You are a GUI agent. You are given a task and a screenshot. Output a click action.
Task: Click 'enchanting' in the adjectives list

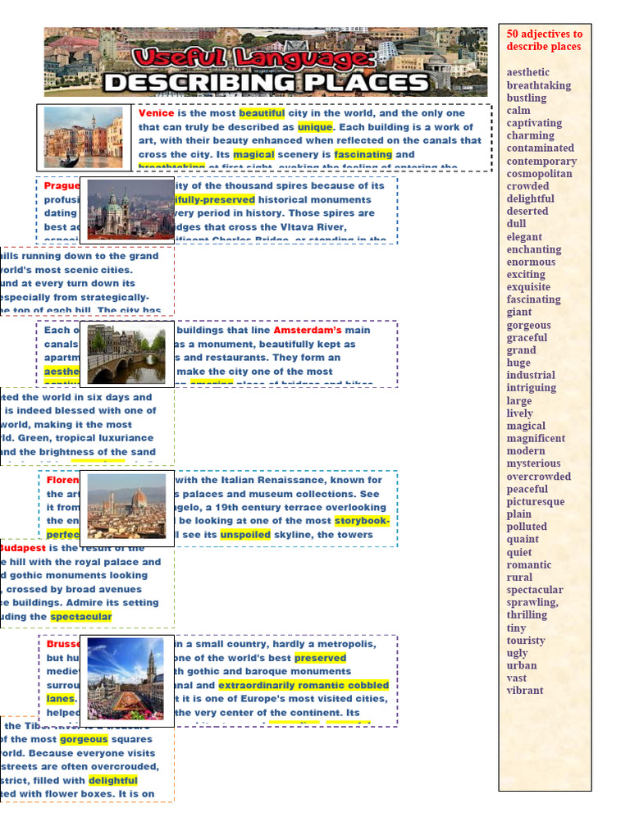click(533, 249)
